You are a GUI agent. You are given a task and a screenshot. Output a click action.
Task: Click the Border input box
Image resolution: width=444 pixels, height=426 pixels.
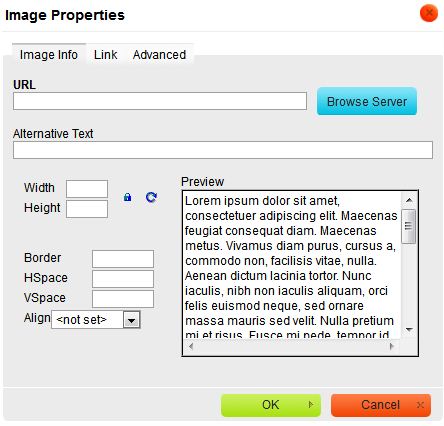123,259
